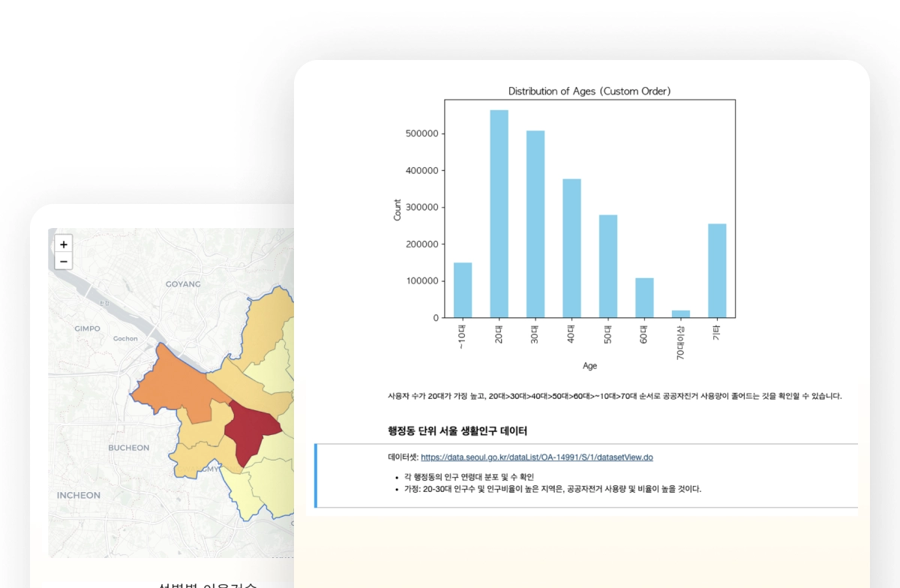The image size is (900, 588).
Task: Click the GOYANG label on the map
Action: [x=183, y=284]
